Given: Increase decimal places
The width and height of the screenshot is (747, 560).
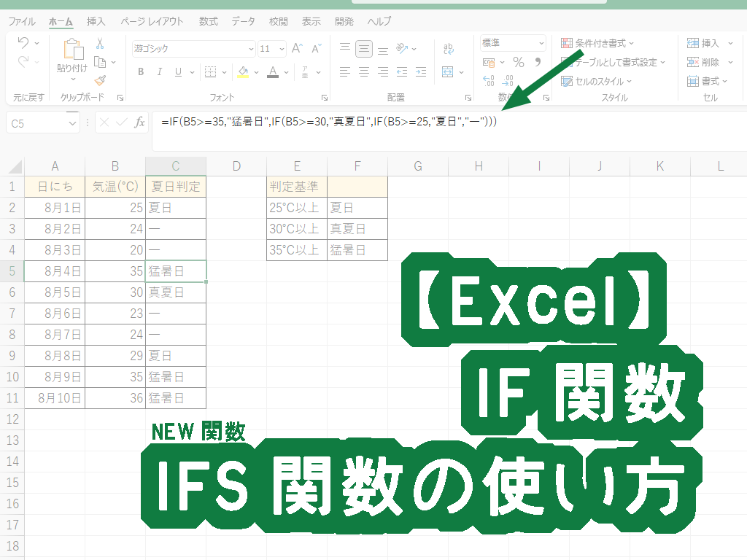Looking at the screenshot, I should [x=489, y=80].
